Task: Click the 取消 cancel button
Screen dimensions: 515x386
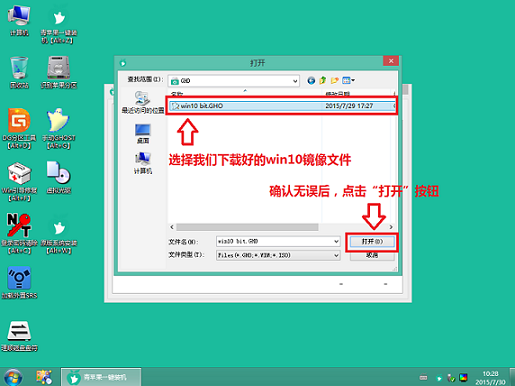Action: [372, 255]
